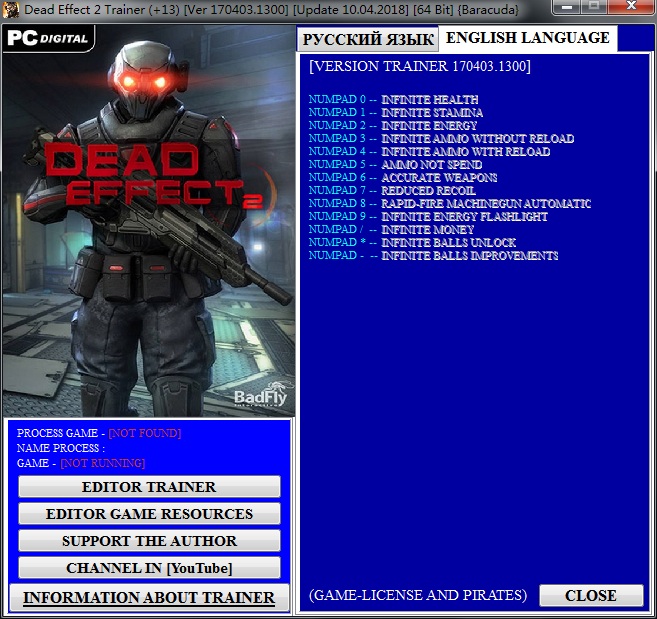657x619 pixels.
Task: Close the window with the title bar X
Action: pos(631,7)
